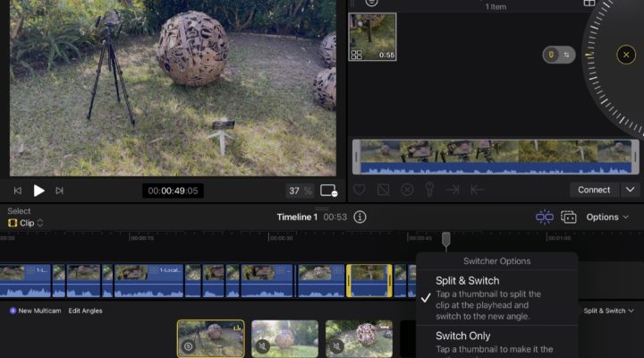Toggle the jog wheel mode pill
Screen dimensions: 644x358
pos(558,55)
